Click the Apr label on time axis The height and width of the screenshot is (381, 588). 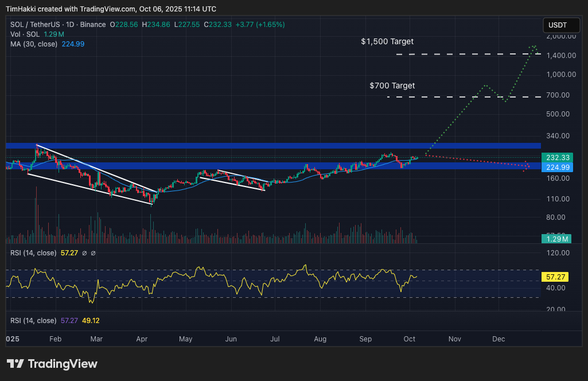pos(141,339)
